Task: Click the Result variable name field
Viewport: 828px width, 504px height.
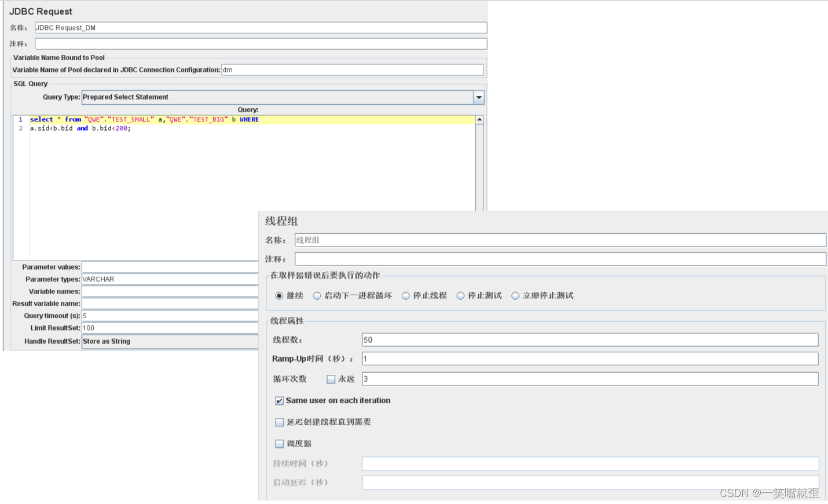Action: click(x=170, y=303)
